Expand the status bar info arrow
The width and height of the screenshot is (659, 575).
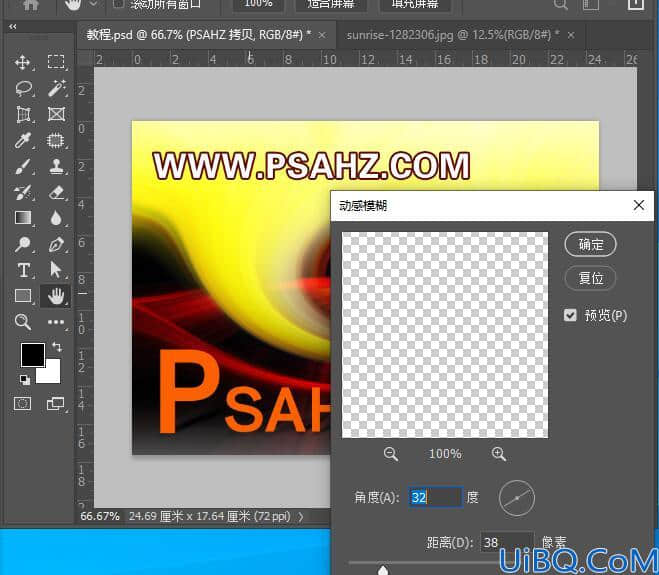[301, 517]
